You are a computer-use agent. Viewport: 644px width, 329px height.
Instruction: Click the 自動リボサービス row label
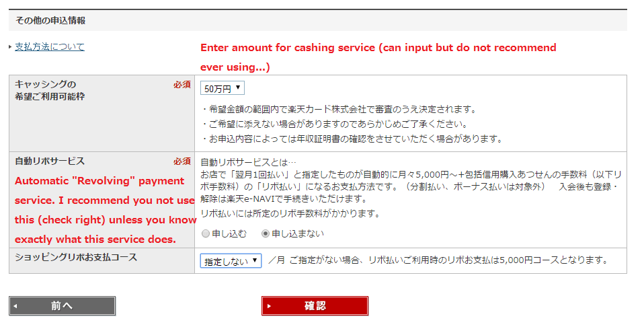click(x=50, y=161)
